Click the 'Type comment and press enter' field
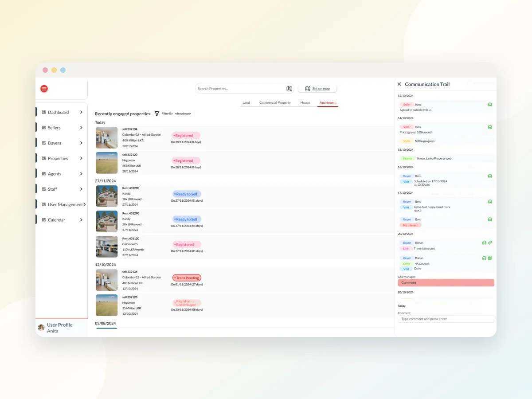This screenshot has width=532, height=399. point(446,319)
